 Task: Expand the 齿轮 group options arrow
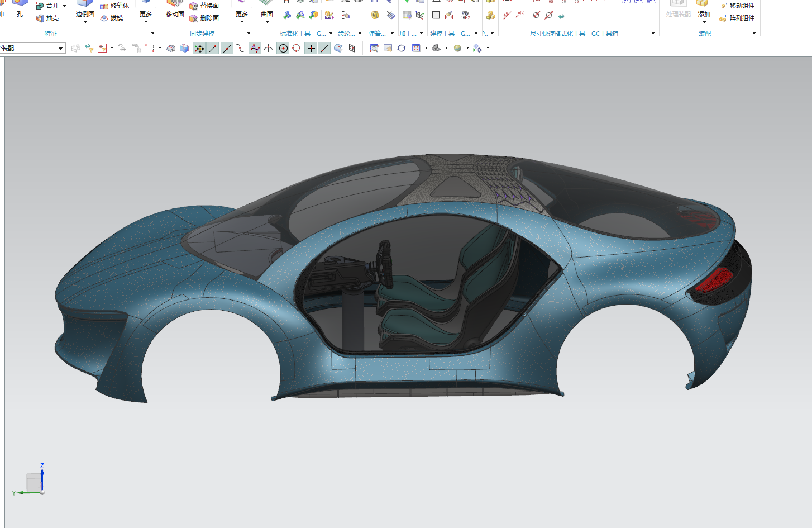click(x=360, y=34)
